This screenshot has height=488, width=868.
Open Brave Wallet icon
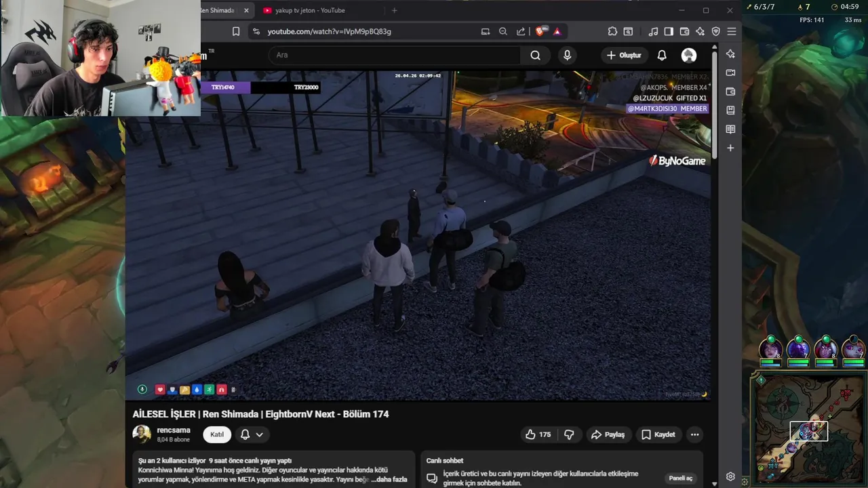coord(684,31)
